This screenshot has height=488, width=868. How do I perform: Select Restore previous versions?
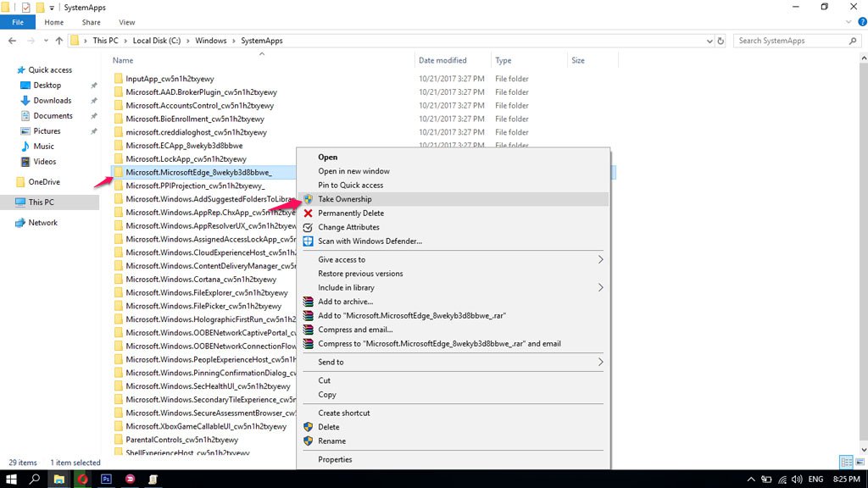point(360,274)
